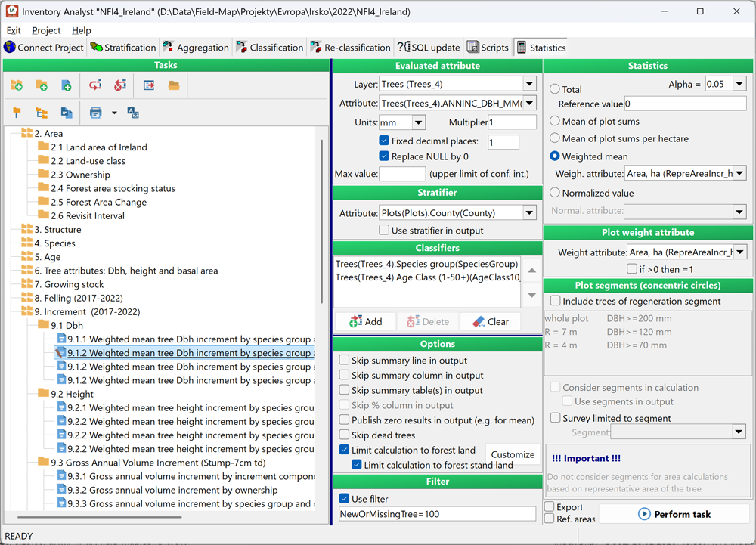Viewport: 756px width, 545px height.
Task: Click the add new task document icon
Action: click(x=67, y=86)
